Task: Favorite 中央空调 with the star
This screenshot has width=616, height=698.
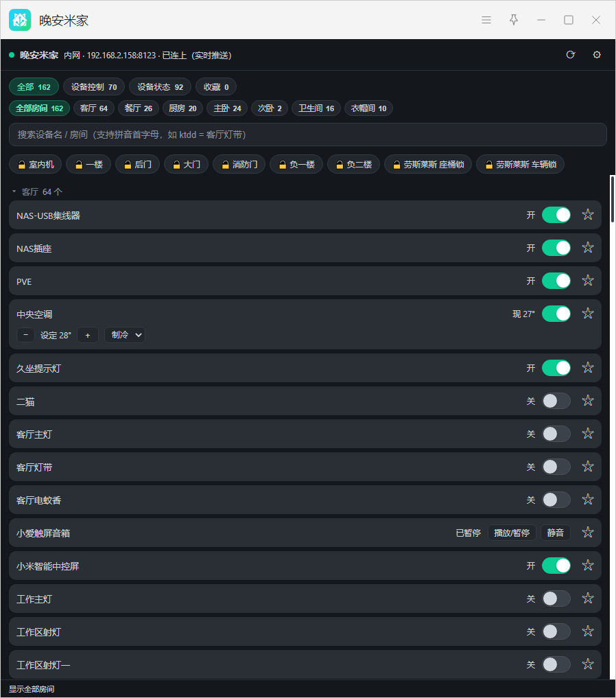Action: pos(588,314)
